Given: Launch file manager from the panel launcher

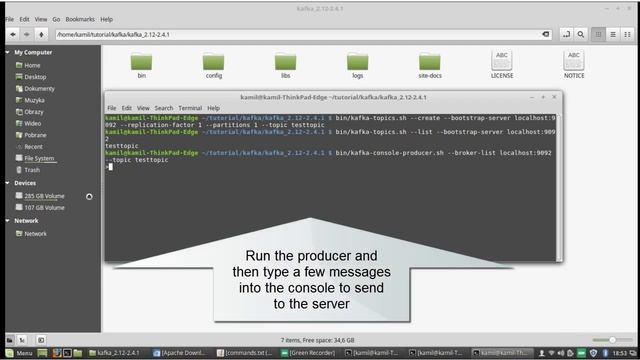Looking at the screenshot, I should coord(78,353).
